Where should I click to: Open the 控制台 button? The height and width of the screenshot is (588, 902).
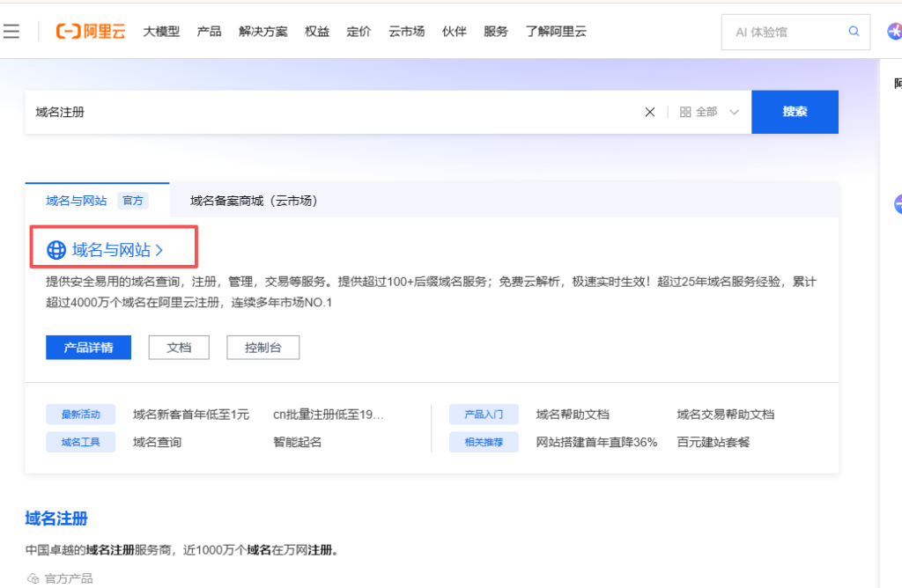(262, 348)
